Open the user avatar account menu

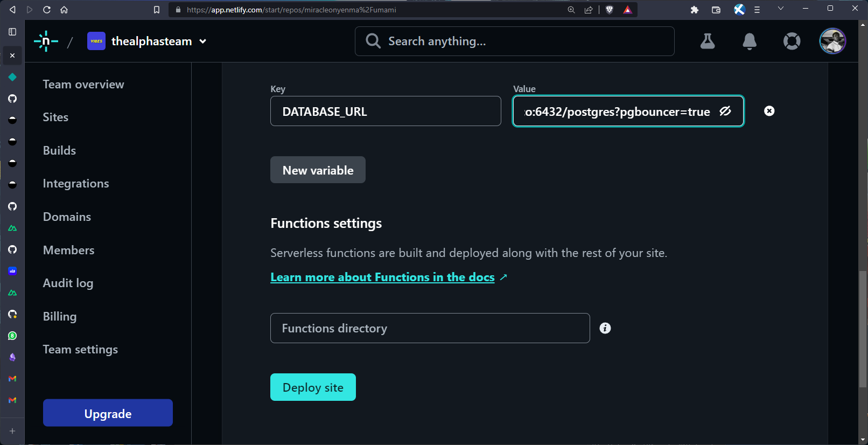[x=832, y=41]
